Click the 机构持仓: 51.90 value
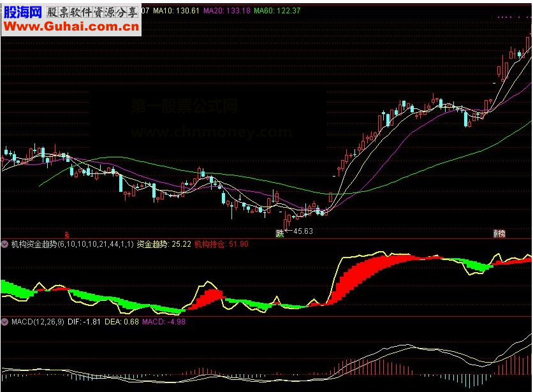Screen dimensions: 533x392 click(x=221, y=244)
